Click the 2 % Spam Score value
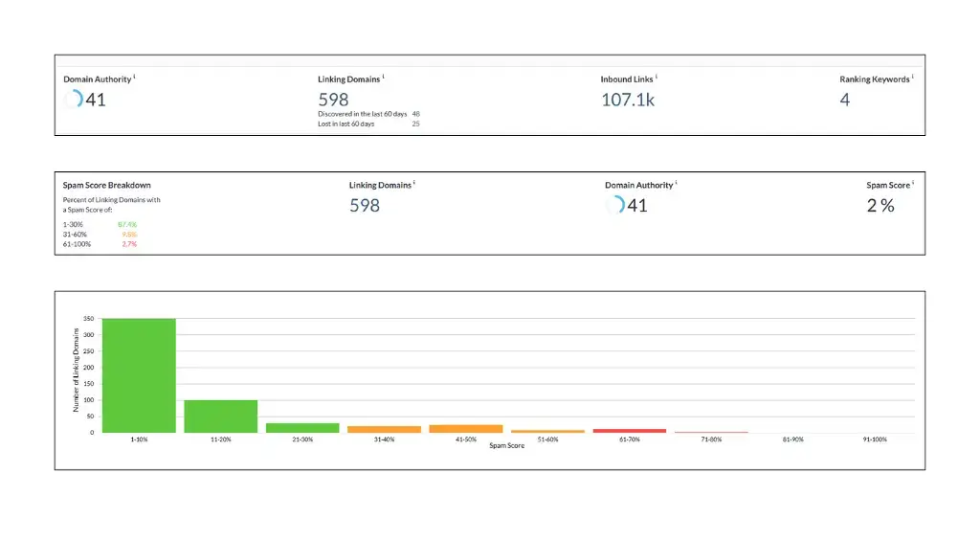980x541 pixels. pos(880,205)
